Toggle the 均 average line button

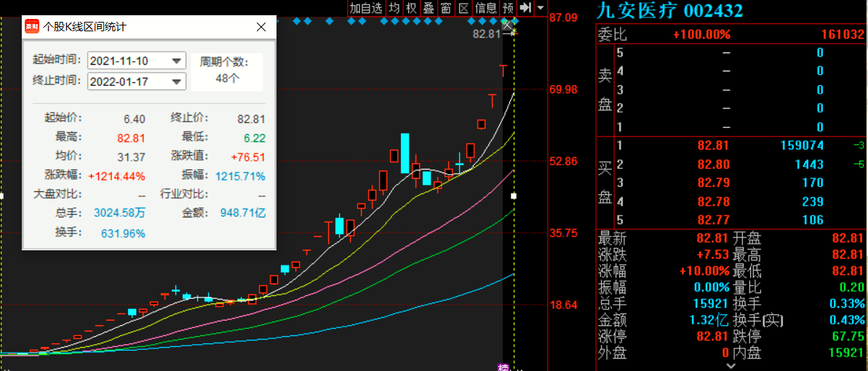(394, 8)
